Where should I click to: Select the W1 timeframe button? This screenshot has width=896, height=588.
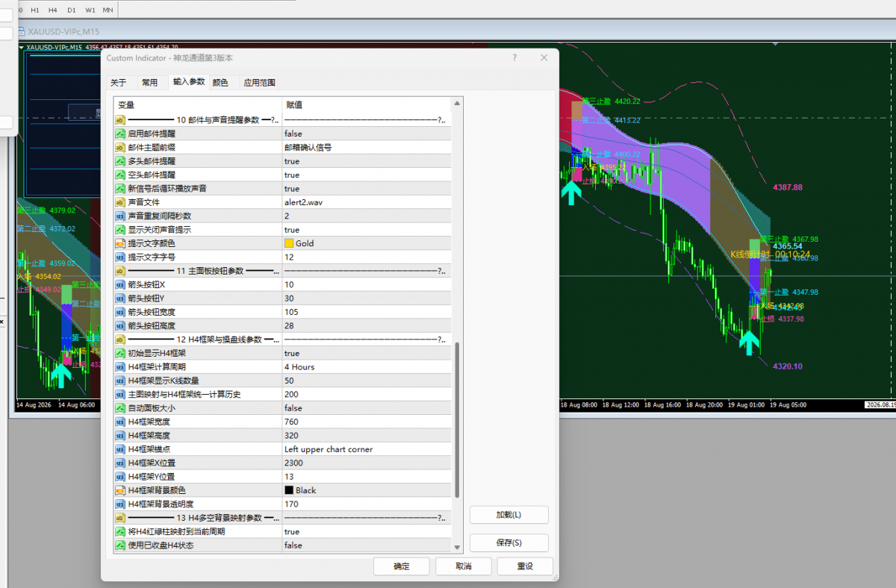point(90,10)
